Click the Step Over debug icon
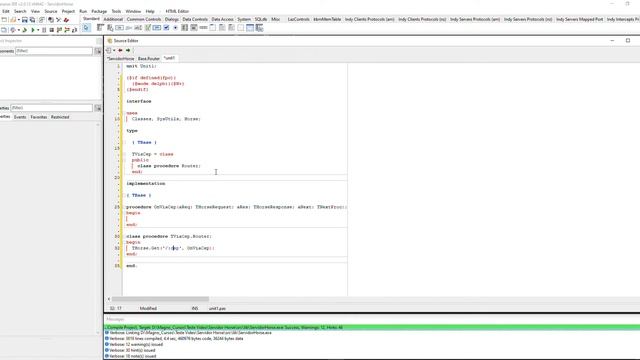This screenshot has width=640, height=360. tap(67, 30)
